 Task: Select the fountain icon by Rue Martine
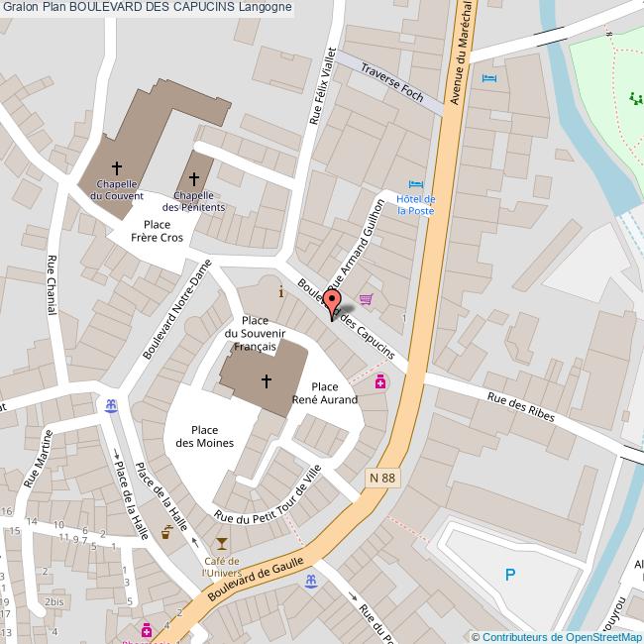pyautogui.click(x=111, y=406)
